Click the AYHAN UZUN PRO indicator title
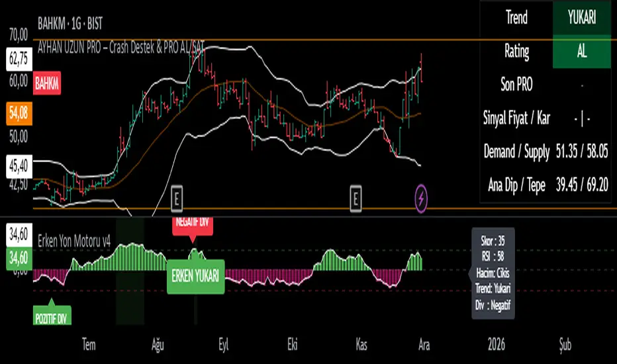Screen dimensions: 617x364 (120, 48)
